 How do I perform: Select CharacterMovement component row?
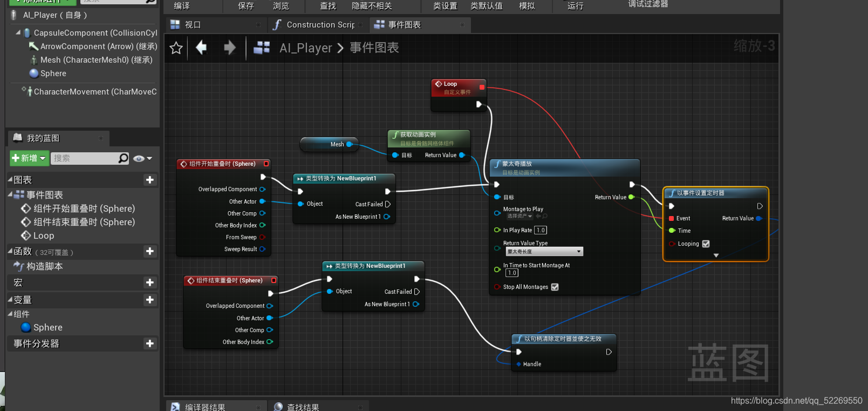pyautogui.click(x=90, y=92)
